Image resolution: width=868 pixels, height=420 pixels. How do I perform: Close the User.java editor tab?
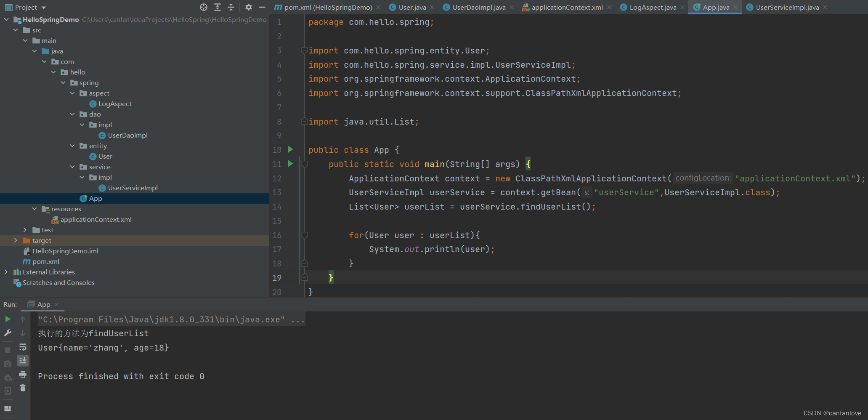[x=432, y=7]
